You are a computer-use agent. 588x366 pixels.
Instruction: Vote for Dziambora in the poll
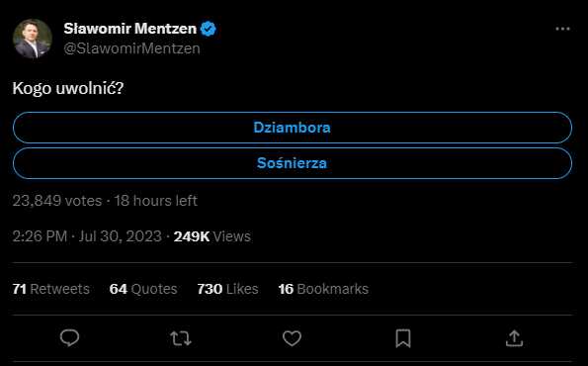293,128
